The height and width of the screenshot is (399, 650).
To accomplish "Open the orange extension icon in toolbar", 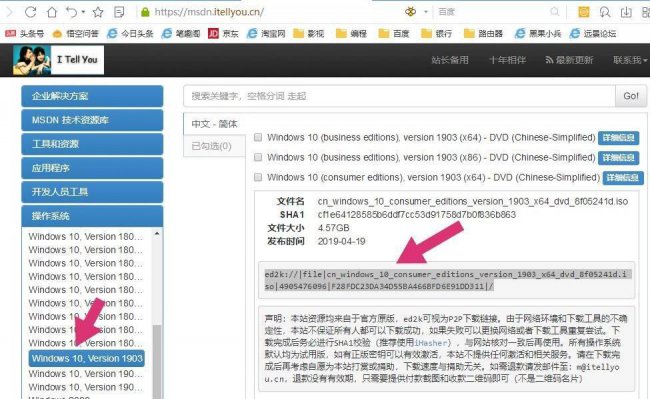I will tap(584, 12).
